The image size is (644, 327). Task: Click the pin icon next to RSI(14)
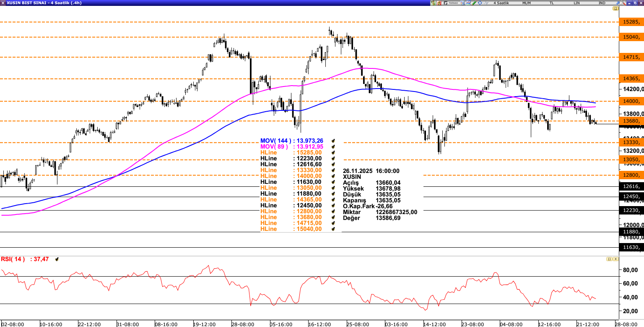[x=57, y=259]
